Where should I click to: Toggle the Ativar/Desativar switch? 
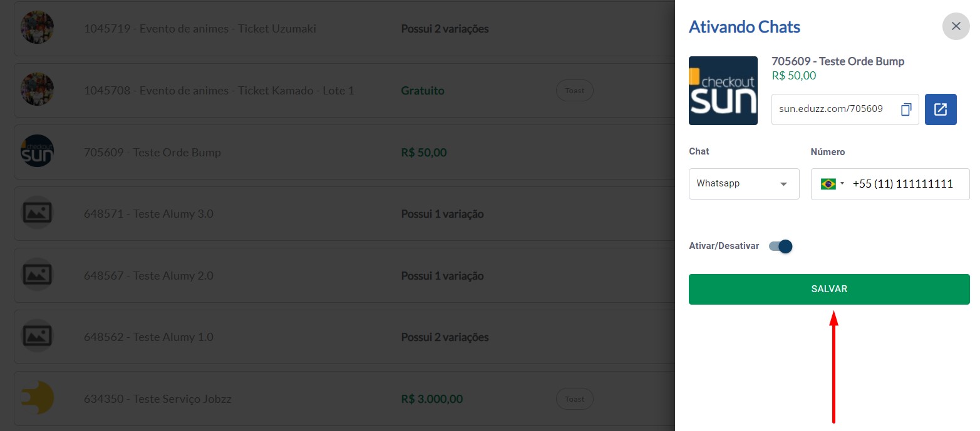781,246
